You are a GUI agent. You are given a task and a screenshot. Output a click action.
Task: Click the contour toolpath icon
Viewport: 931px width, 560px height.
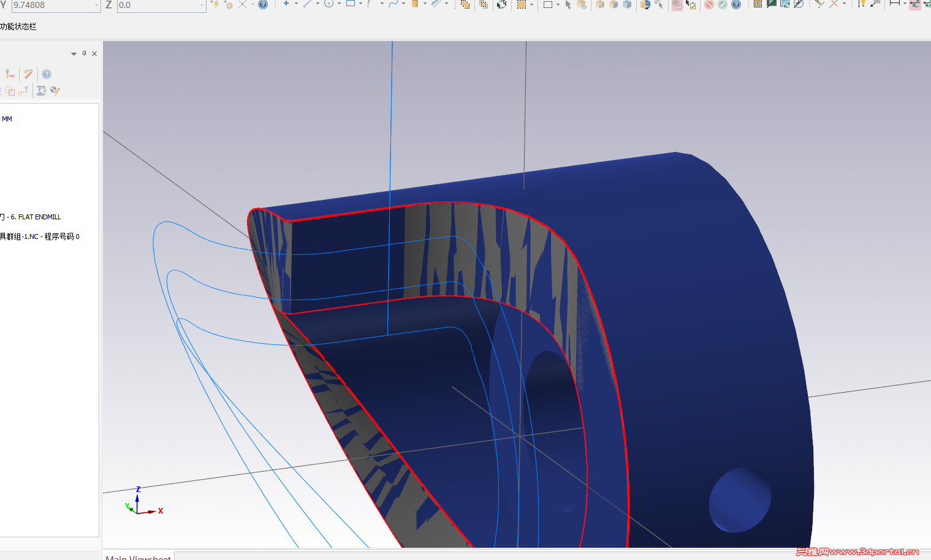(x=758, y=4)
